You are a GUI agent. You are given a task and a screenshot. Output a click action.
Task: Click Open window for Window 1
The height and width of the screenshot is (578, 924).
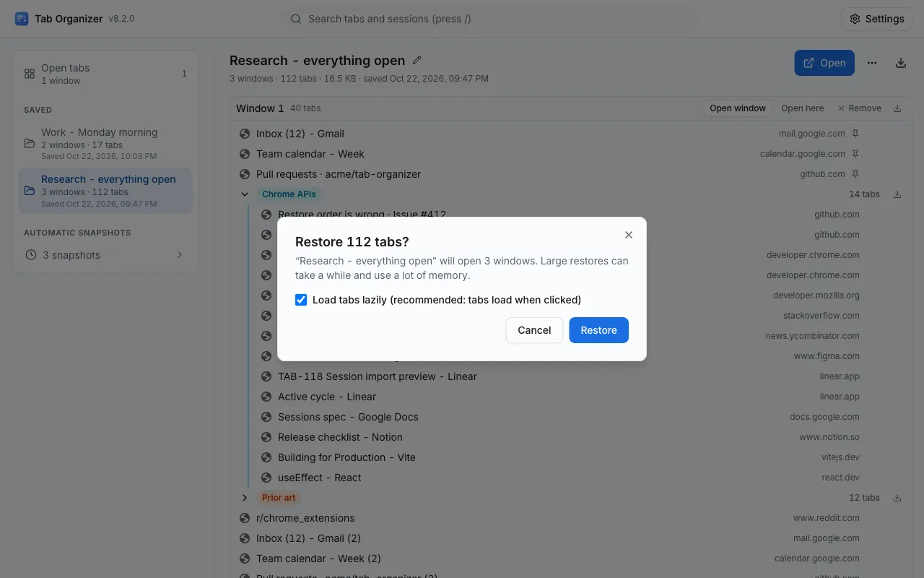click(738, 108)
